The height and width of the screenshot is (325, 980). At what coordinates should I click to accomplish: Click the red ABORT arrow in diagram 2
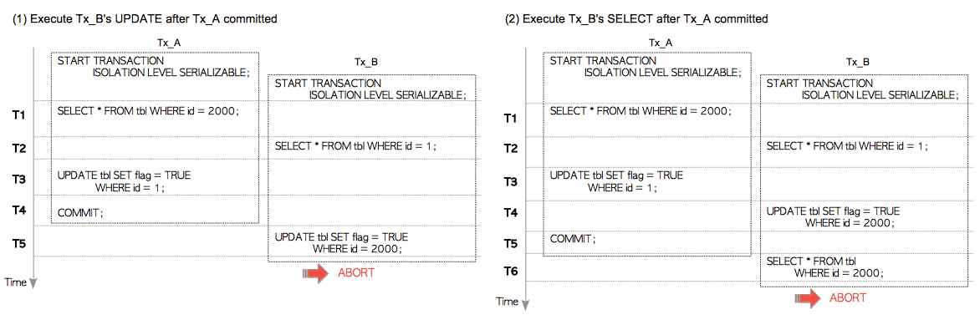pos(808,298)
